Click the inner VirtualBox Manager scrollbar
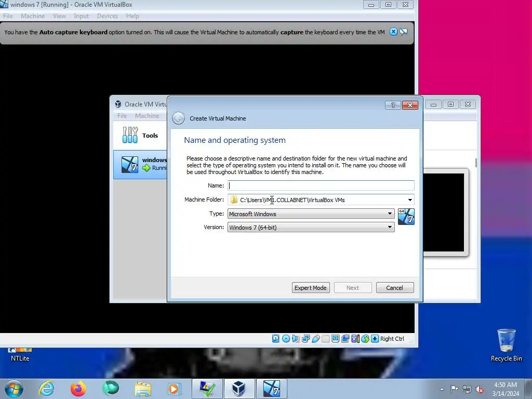The height and width of the screenshot is (399, 532). (x=476, y=163)
